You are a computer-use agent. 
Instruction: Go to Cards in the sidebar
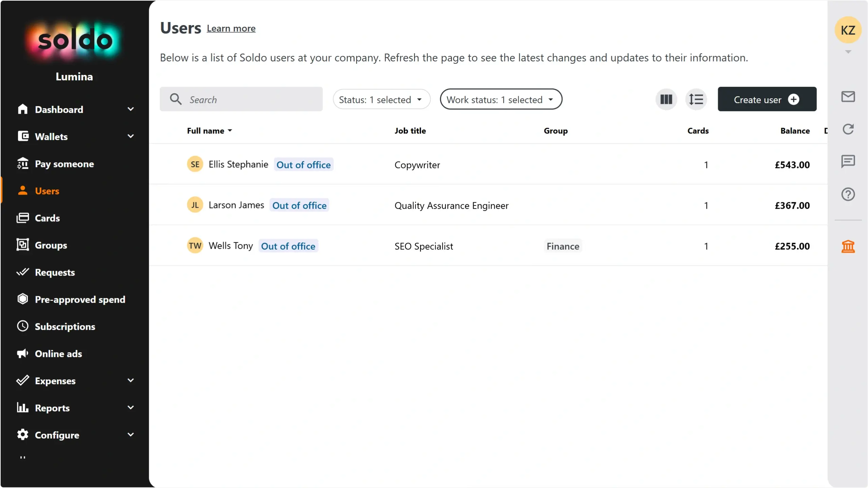click(x=47, y=218)
